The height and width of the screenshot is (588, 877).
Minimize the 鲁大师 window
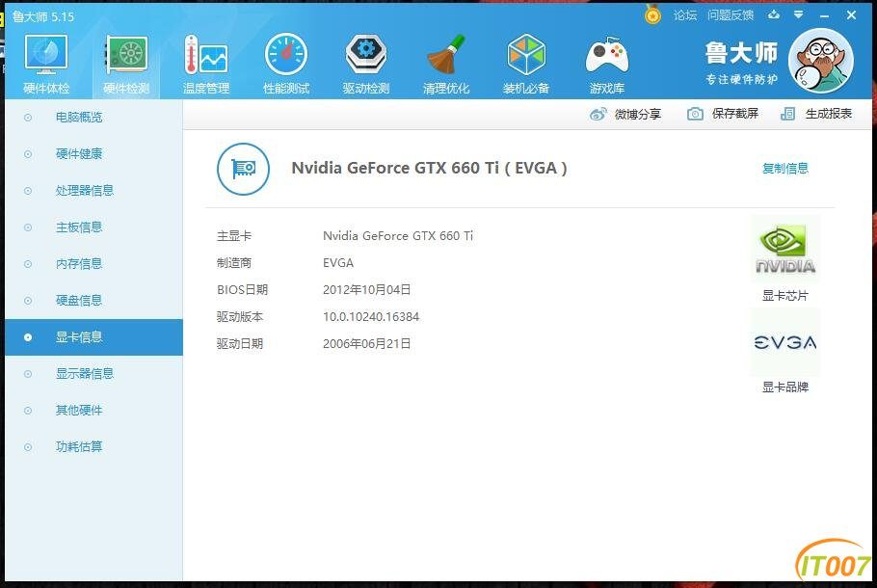[824, 15]
